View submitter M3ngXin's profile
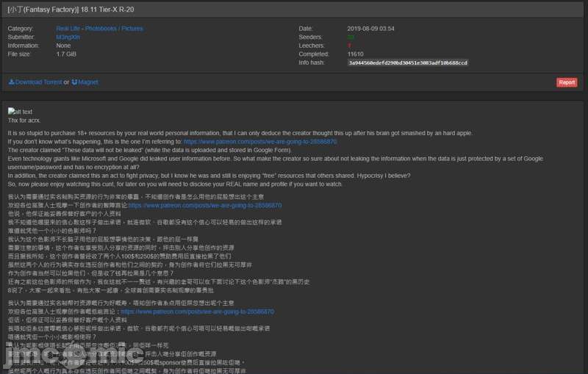 pyautogui.click(x=68, y=37)
